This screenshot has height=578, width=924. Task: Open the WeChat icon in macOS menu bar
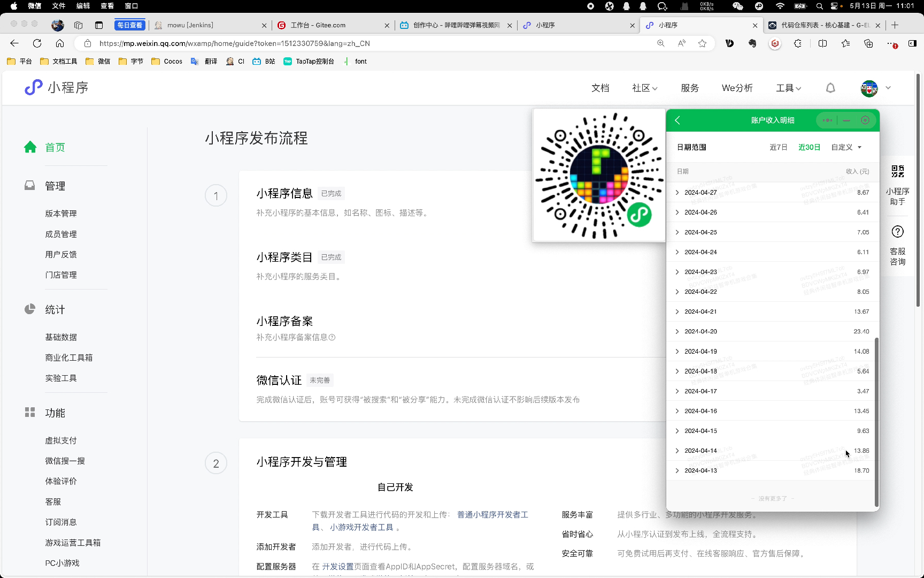738,6
